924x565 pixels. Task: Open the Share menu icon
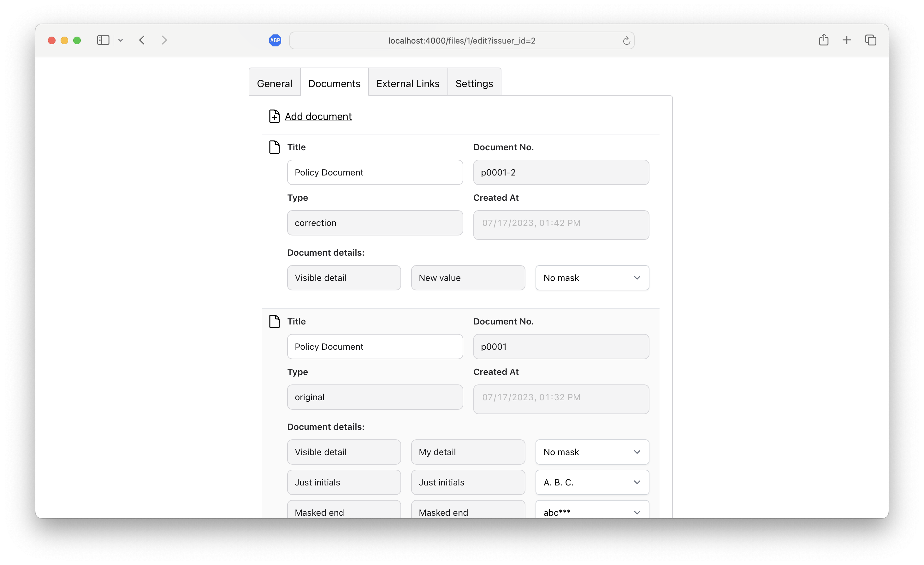click(x=824, y=40)
